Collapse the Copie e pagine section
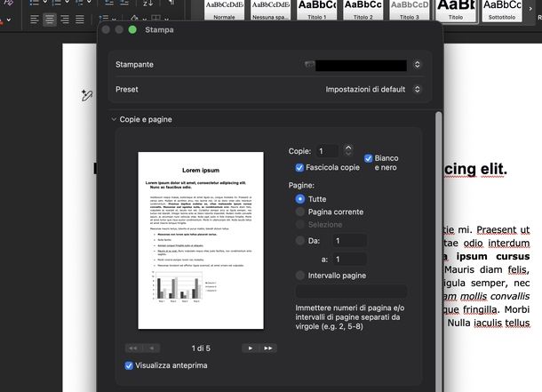The width and height of the screenshot is (542, 392). [x=114, y=119]
